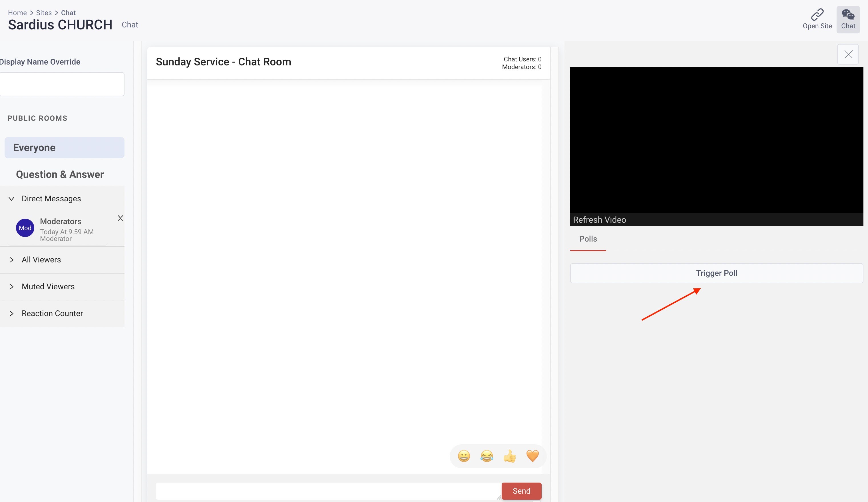The height and width of the screenshot is (502, 868).
Task: Click Refresh Video below the player
Action: point(599,220)
